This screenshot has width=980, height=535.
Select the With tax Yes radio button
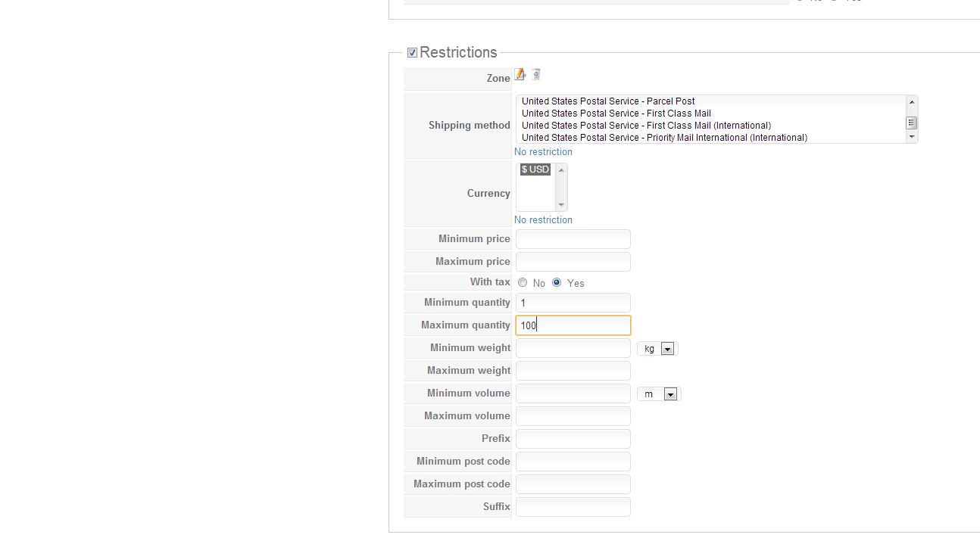click(557, 282)
